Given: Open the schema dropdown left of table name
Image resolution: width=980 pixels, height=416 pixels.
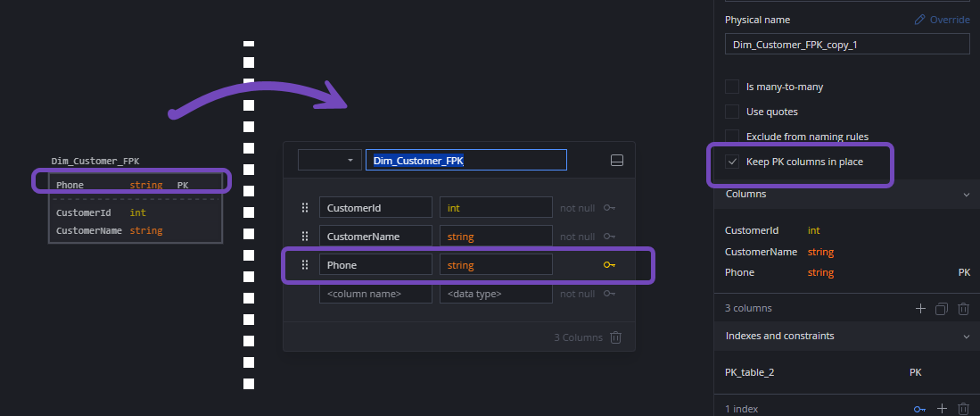Looking at the screenshot, I should pyautogui.click(x=330, y=160).
